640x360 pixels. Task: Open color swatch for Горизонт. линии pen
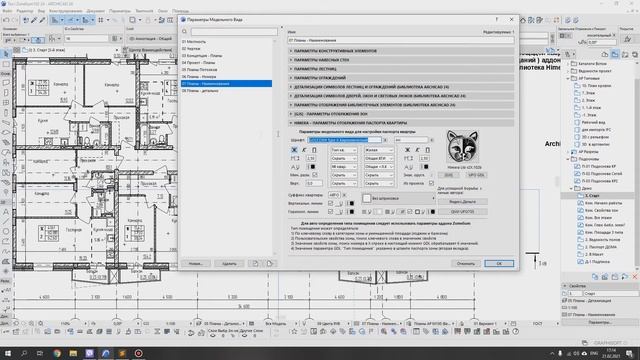352,211
